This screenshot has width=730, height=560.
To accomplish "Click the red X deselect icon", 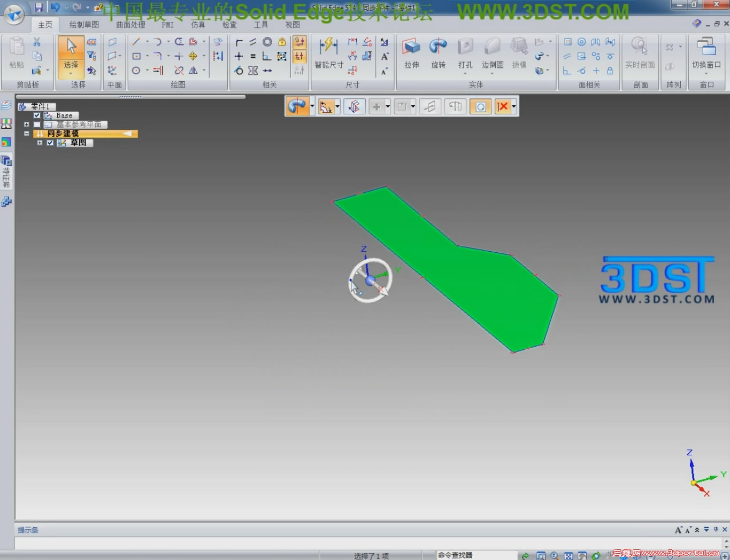I will pyautogui.click(x=503, y=107).
